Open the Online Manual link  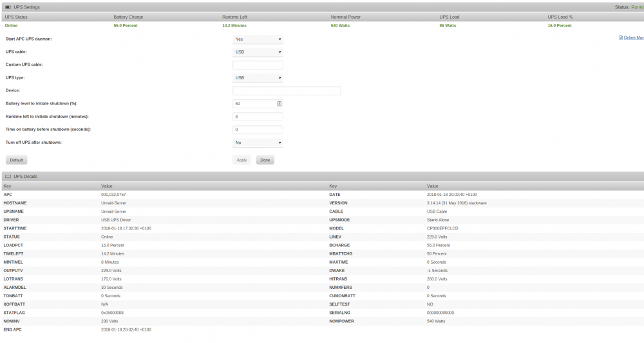click(x=634, y=37)
